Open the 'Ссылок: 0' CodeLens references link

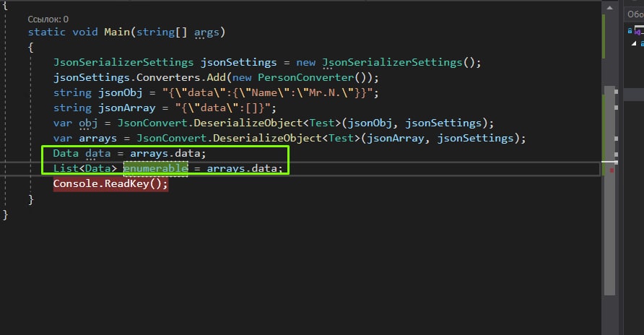(x=48, y=19)
